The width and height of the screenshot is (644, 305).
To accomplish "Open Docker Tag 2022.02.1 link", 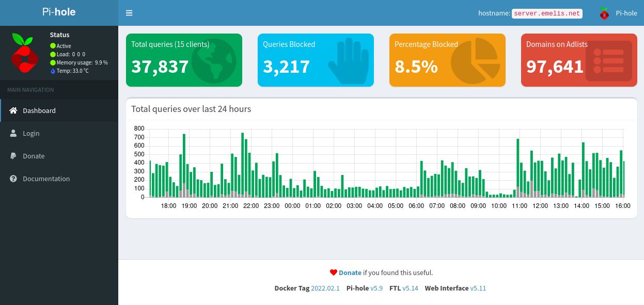I will pos(325,288).
